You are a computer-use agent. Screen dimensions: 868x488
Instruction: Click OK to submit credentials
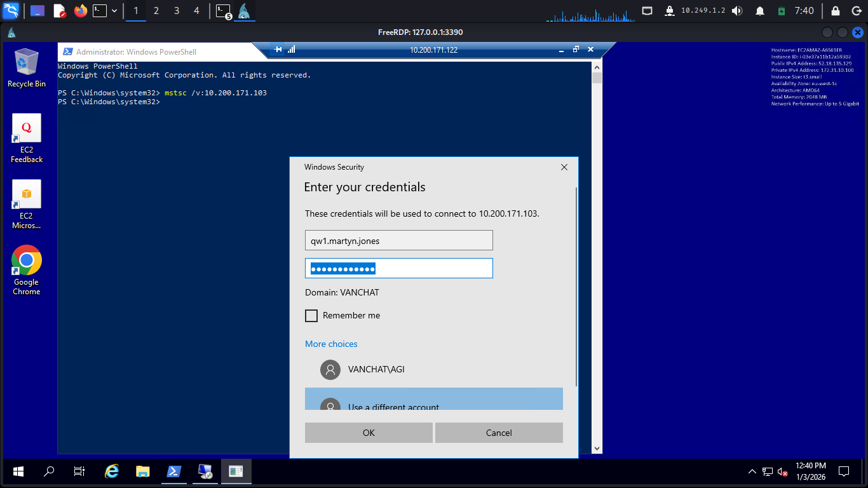pos(369,433)
